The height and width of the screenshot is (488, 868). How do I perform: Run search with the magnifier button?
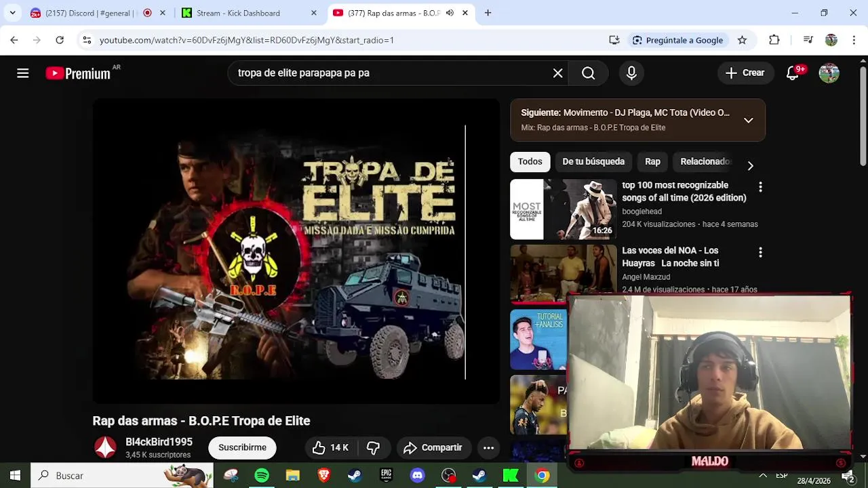tap(588, 73)
